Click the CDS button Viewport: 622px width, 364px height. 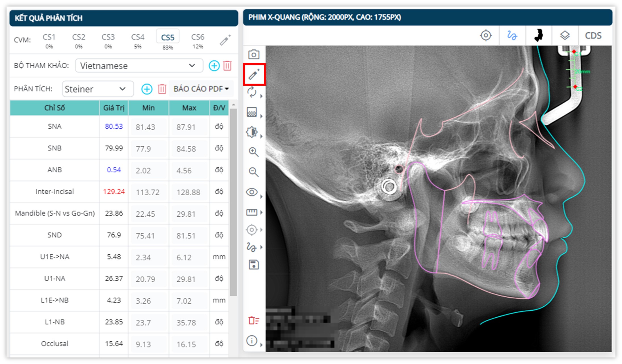593,36
